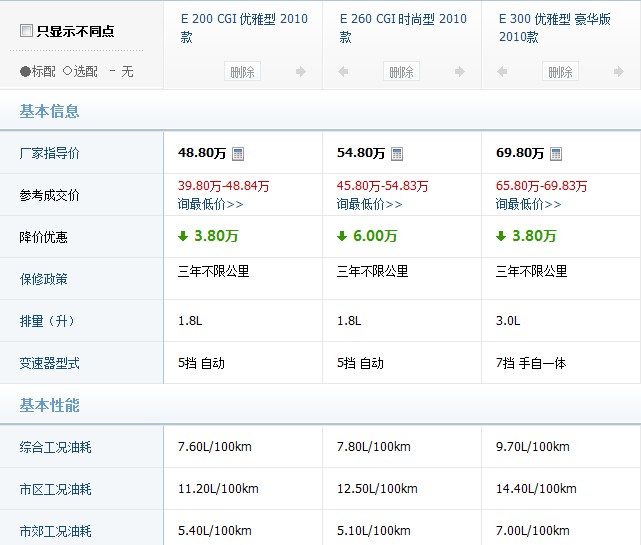Click the 参考成交价 row label
641x545 pixels.
(49, 195)
